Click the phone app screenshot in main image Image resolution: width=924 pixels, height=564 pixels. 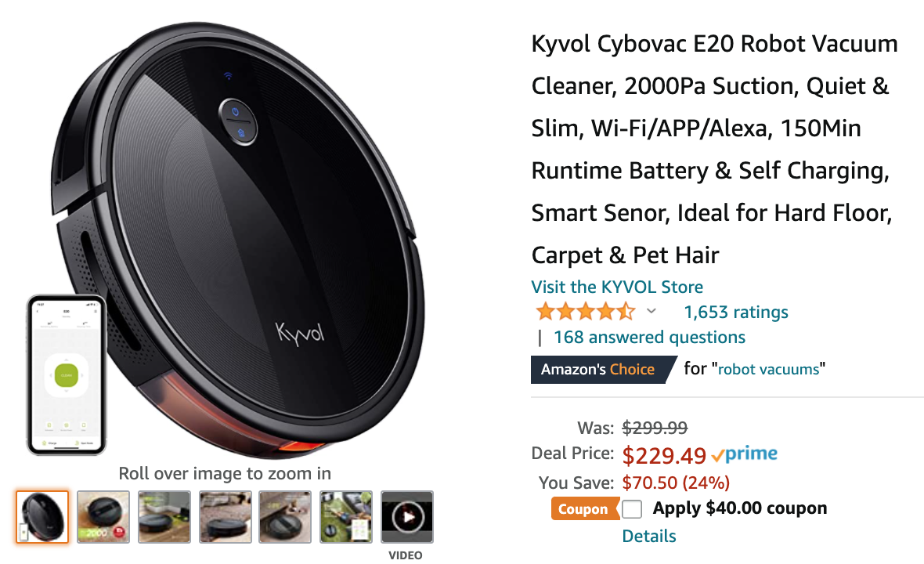(67, 374)
